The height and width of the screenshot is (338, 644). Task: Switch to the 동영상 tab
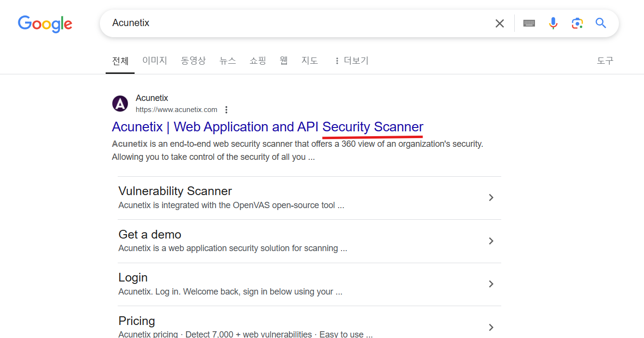click(193, 61)
